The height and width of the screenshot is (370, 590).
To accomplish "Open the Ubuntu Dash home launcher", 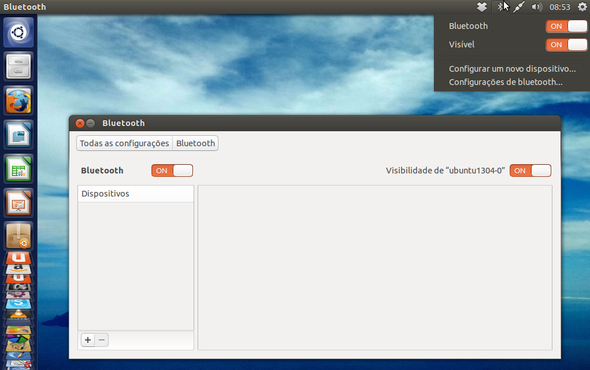I will click(x=18, y=32).
